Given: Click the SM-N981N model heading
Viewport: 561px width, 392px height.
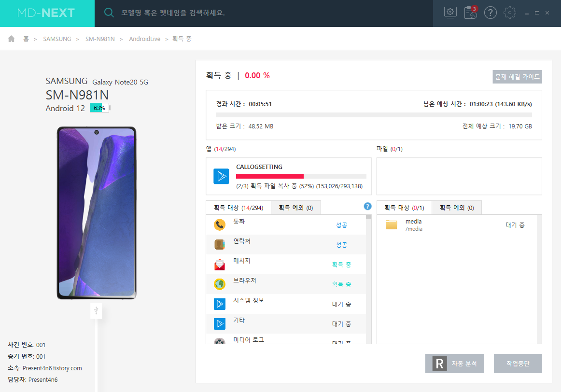Looking at the screenshot, I should [x=77, y=95].
